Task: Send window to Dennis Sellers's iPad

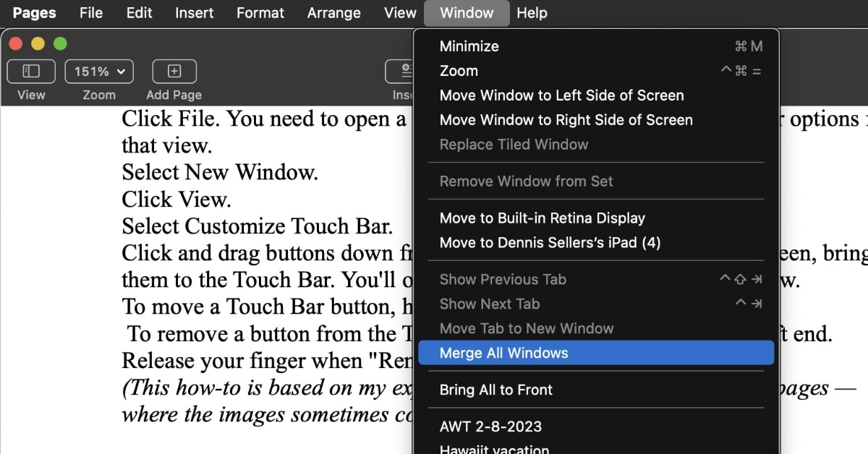Action: (550, 243)
